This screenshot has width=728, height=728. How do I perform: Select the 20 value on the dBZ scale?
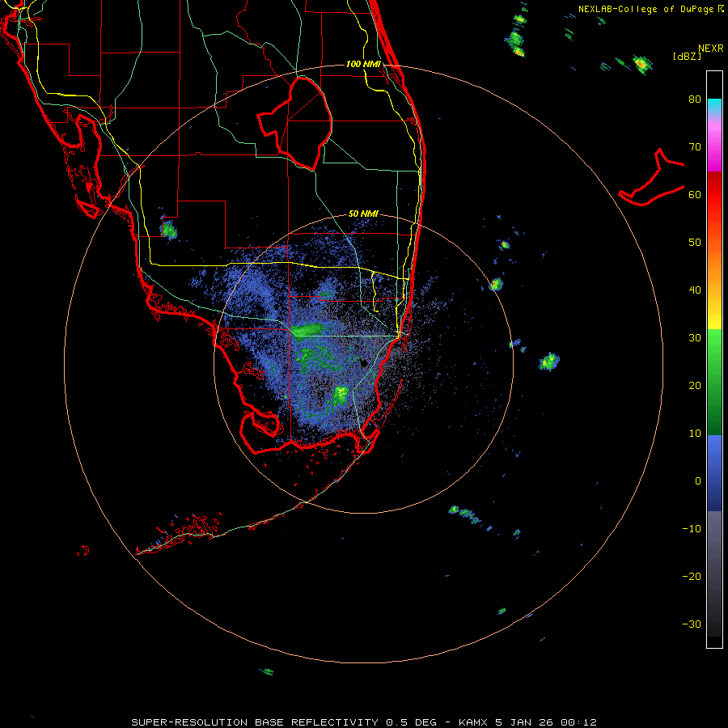click(x=695, y=386)
